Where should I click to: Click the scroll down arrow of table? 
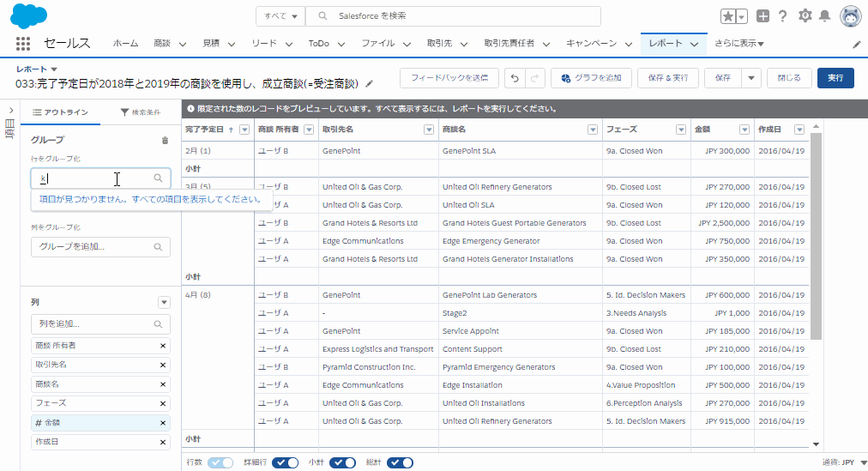coord(816,444)
